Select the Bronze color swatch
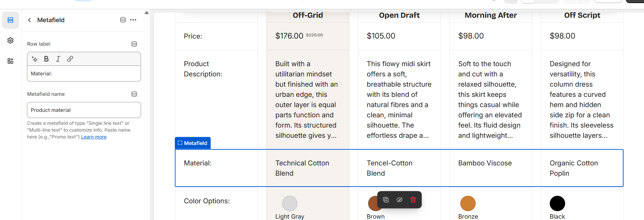 tap(468, 204)
